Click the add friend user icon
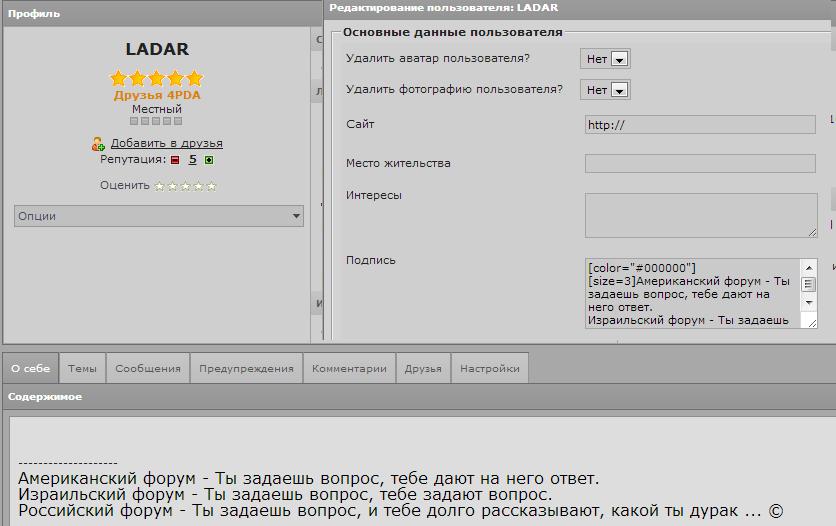This screenshot has height=526, width=836. (98, 144)
